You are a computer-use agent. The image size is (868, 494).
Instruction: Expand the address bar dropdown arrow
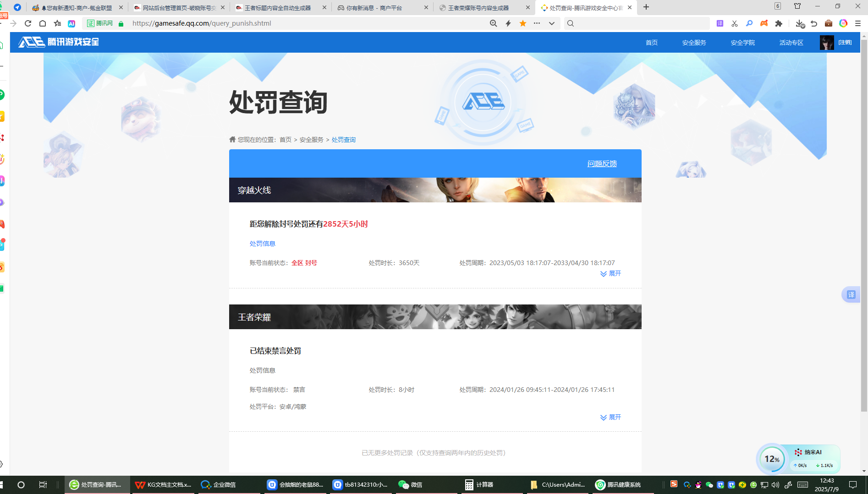[x=552, y=23]
